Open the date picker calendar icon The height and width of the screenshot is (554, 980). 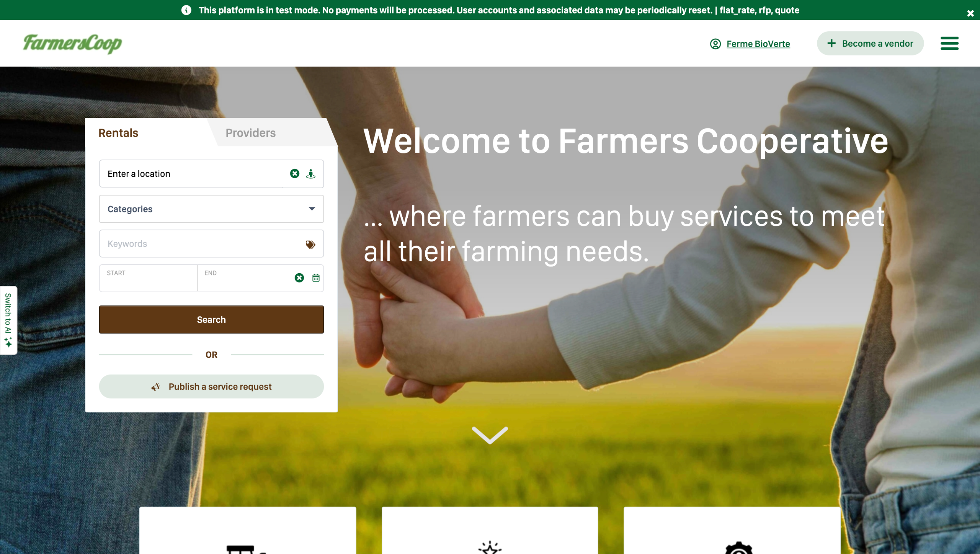point(316,278)
